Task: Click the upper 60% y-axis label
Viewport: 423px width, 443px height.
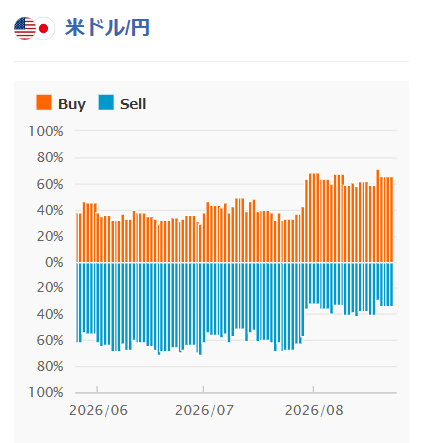Action: pos(50,184)
